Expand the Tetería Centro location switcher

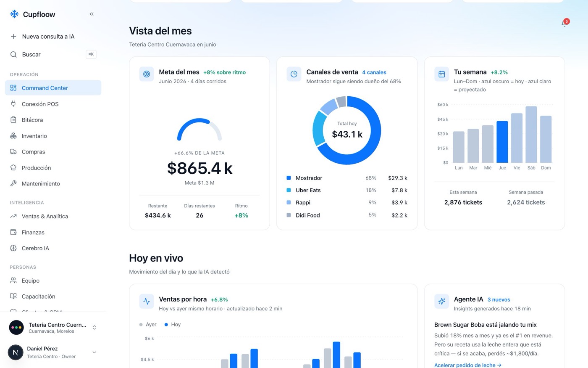pos(94,328)
